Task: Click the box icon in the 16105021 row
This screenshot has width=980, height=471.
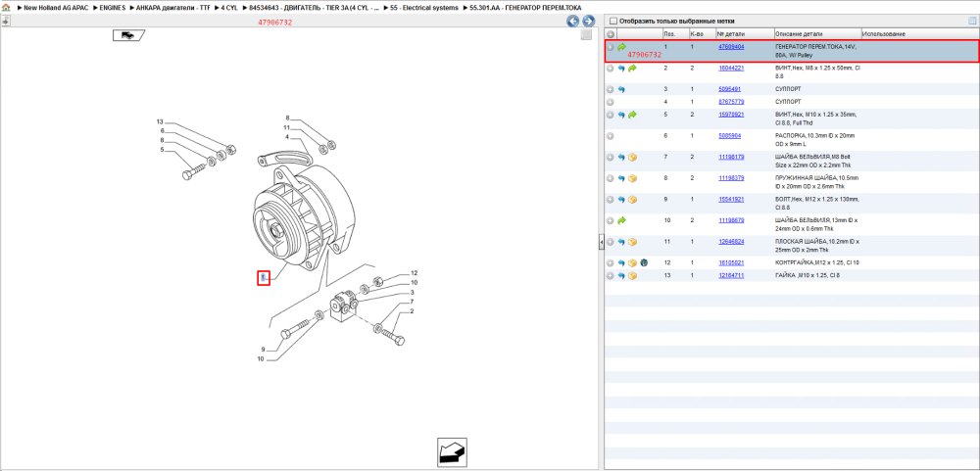Action: click(632, 263)
